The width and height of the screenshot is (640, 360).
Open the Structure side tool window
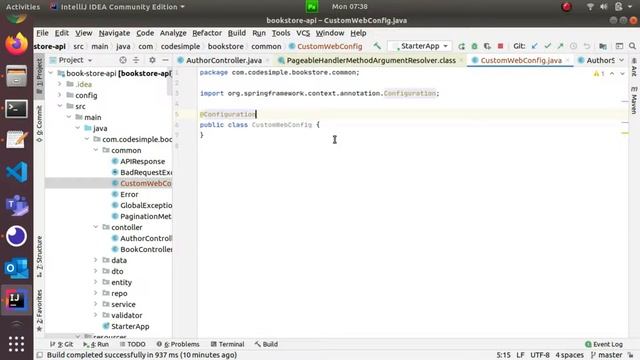click(x=39, y=257)
